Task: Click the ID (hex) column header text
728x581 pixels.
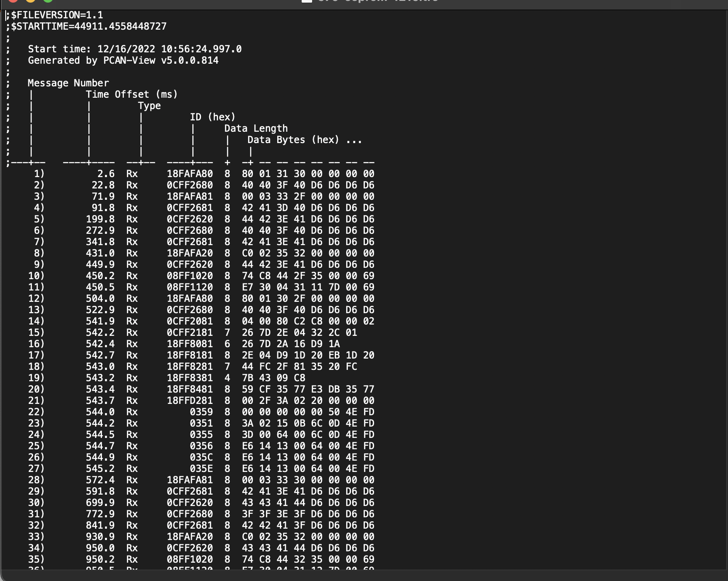Action: (212, 117)
